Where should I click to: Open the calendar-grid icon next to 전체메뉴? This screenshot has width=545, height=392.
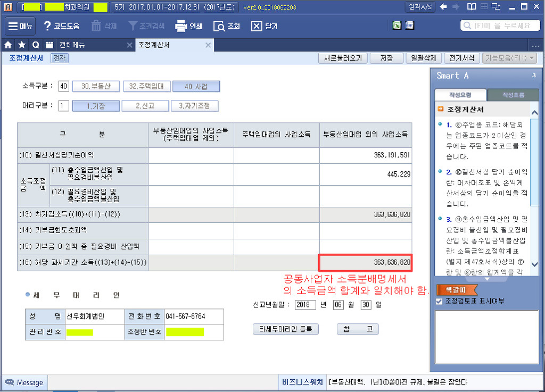[49, 45]
